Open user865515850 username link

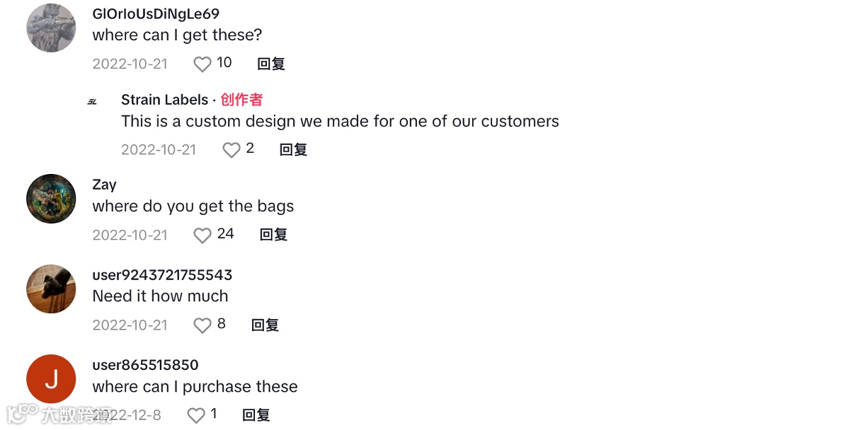pos(145,365)
